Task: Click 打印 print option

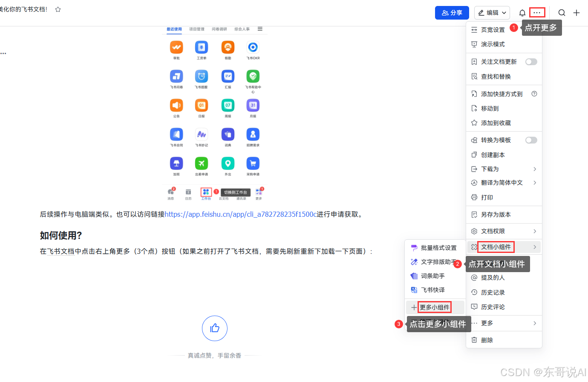Action: click(504, 198)
